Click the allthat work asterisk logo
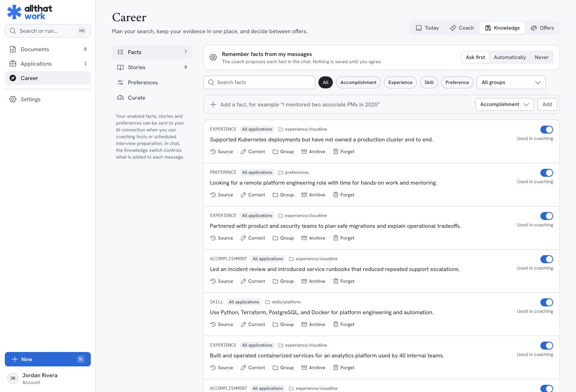576x392 pixels. tap(14, 12)
